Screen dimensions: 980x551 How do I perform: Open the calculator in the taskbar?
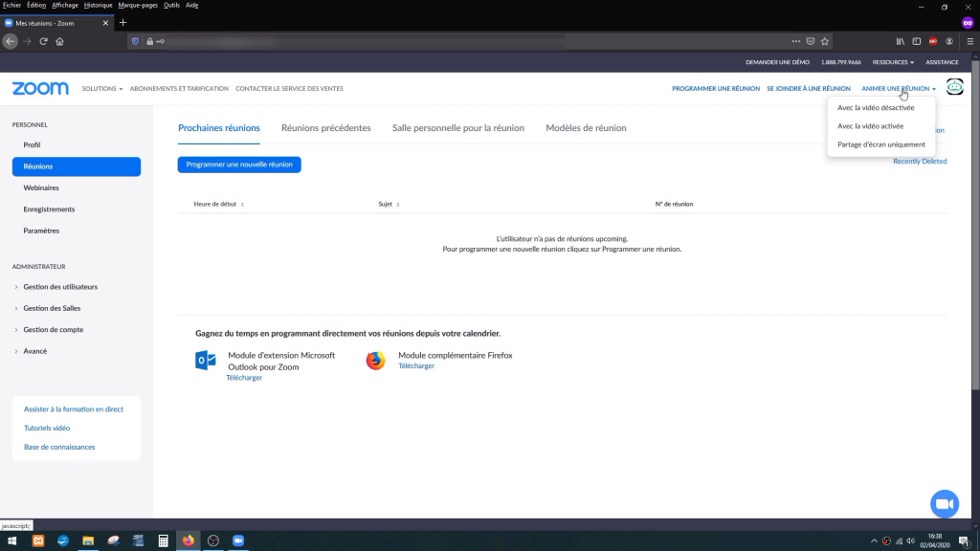[x=163, y=540]
